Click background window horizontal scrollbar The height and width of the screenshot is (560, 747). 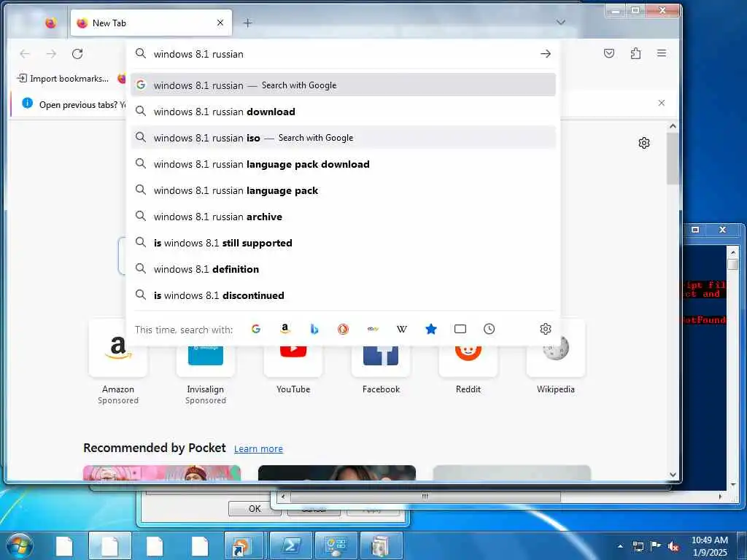click(425, 497)
